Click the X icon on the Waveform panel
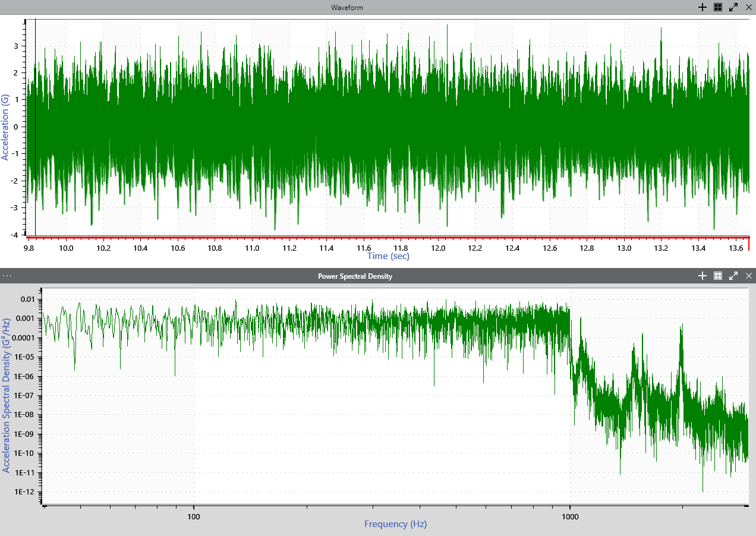Viewport: 756px width, 536px height. 748,8
